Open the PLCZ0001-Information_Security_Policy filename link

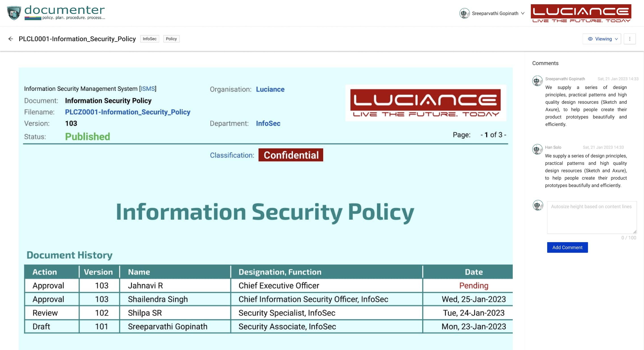tap(127, 112)
